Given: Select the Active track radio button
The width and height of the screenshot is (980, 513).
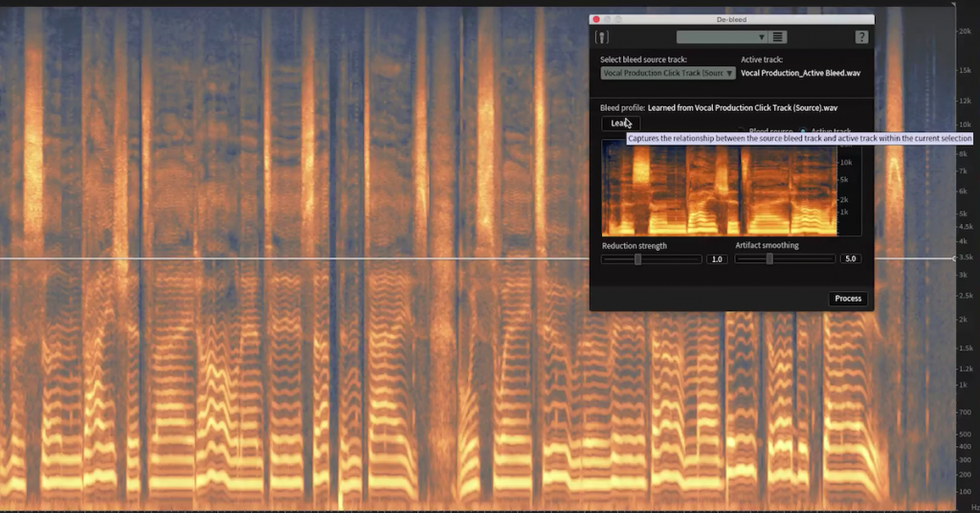Looking at the screenshot, I should (803, 131).
